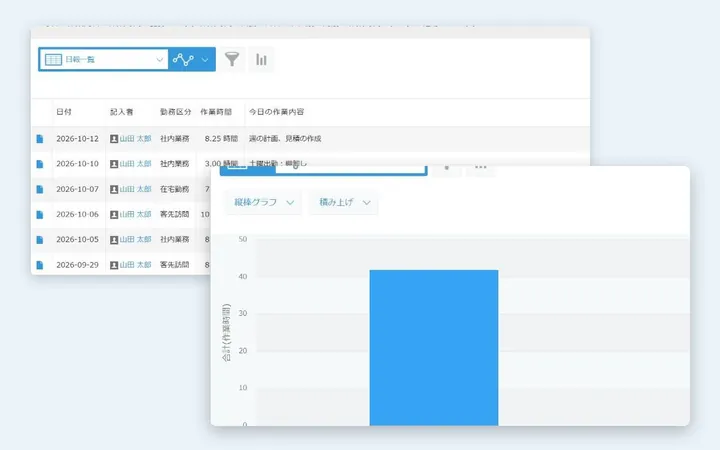Select the date cell 2026-10-07
This screenshot has height=450, width=720.
pos(78,189)
